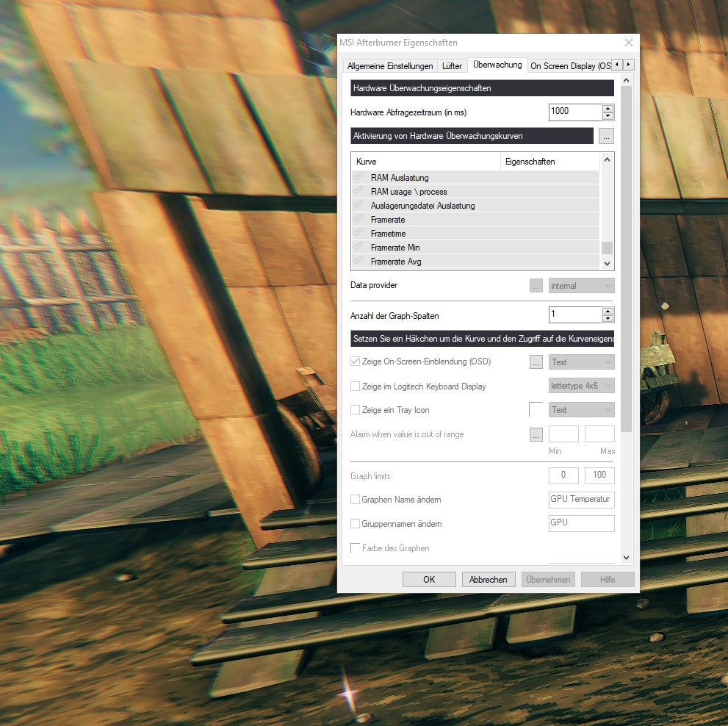Toggle the Framerate curve checkmark
This screenshot has height=726, width=728.
pyautogui.click(x=358, y=219)
